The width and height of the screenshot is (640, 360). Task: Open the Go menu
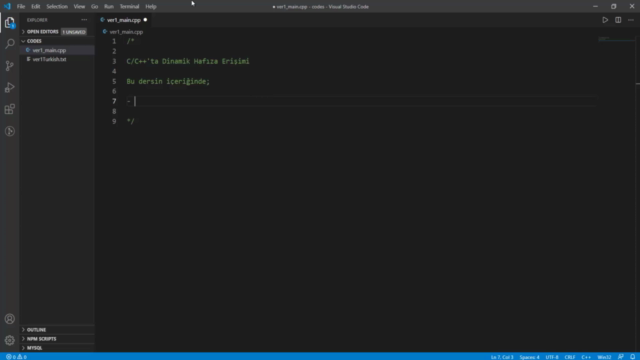(94, 7)
